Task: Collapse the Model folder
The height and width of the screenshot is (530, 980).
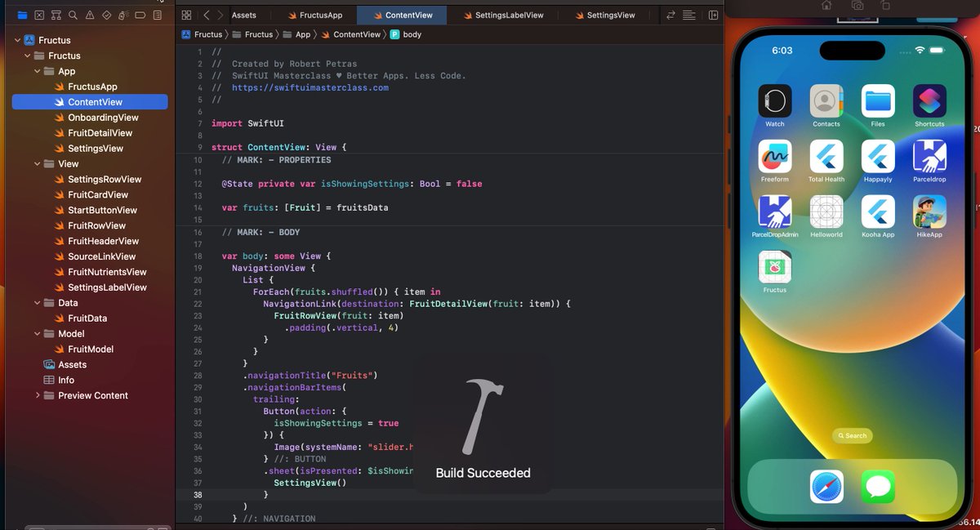Action: coord(38,334)
